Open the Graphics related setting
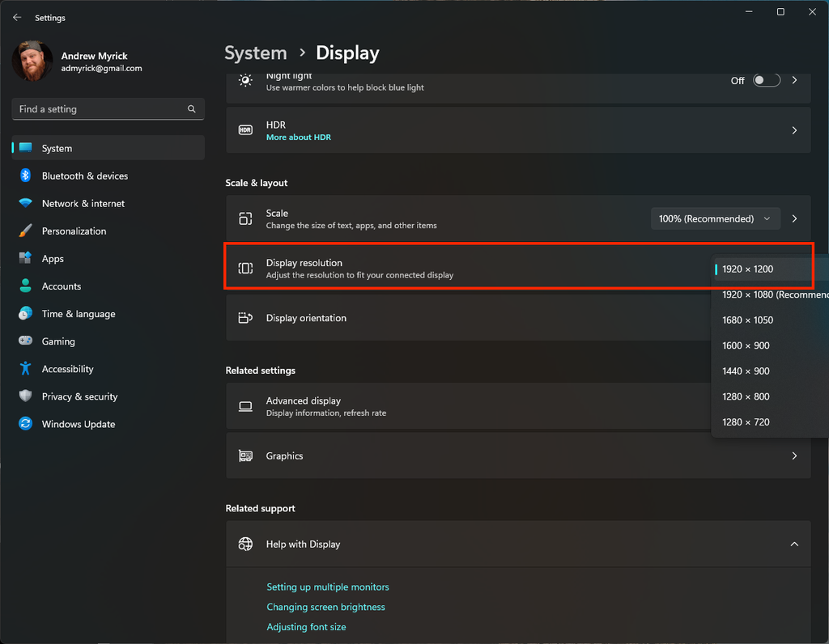This screenshot has width=829, height=644. click(x=518, y=456)
